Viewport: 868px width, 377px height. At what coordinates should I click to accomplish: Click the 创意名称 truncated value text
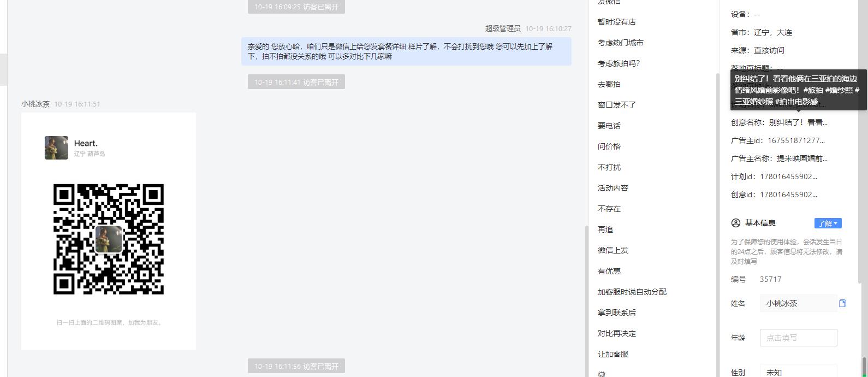[x=798, y=122]
